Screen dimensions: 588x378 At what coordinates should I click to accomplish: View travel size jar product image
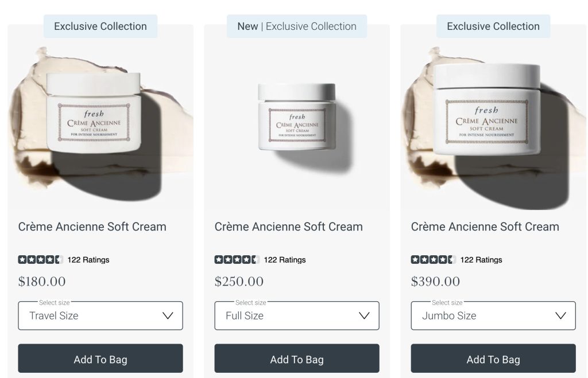pyautogui.click(x=100, y=124)
